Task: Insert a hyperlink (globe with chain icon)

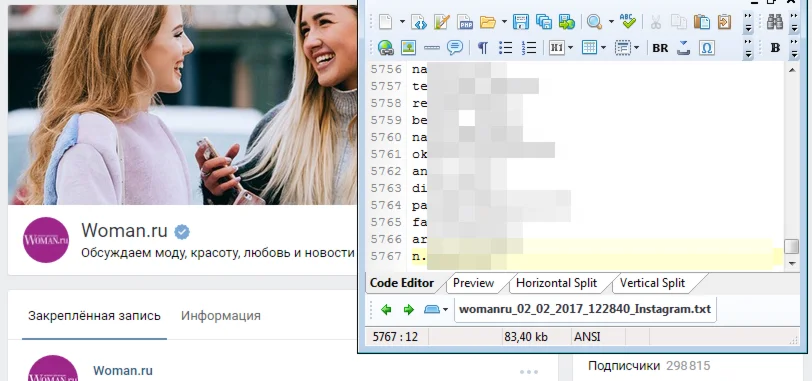Action: (385, 48)
